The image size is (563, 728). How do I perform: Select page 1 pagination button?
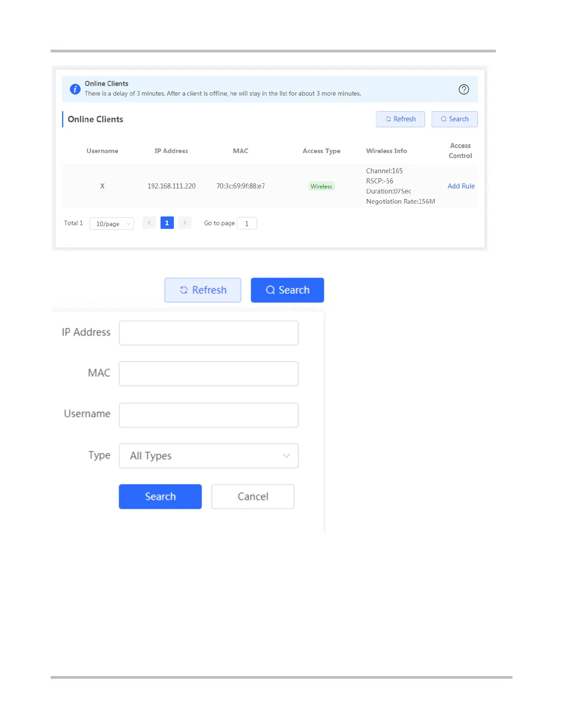coord(167,223)
